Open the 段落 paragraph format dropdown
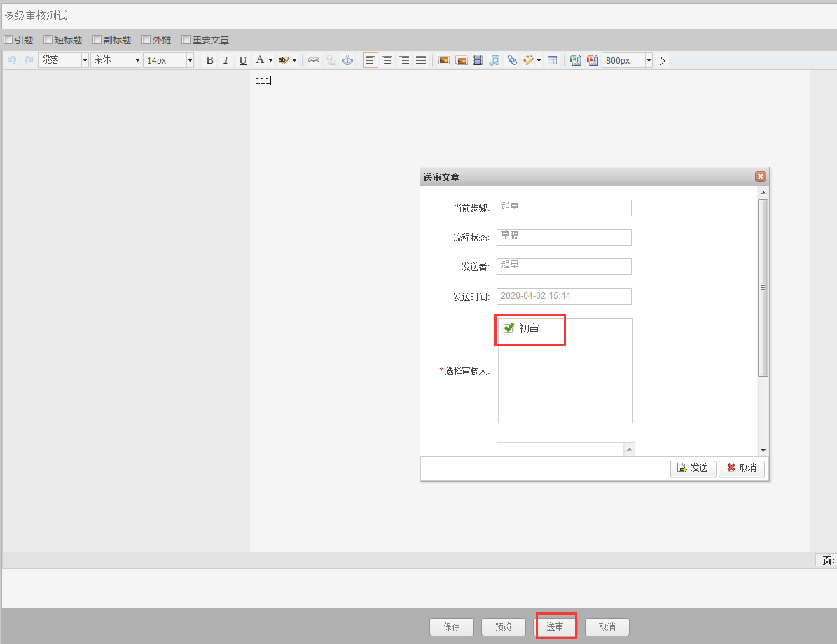This screenshot has height=644, width=837. [85, 61]
